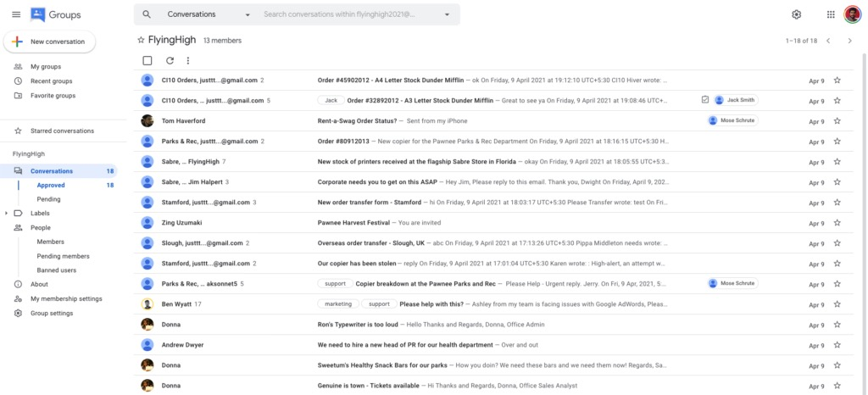This screenshot has height=395, width=868.
Task: Star the Pawnee Harvest Festival conversation
Action: click(837, 222)
